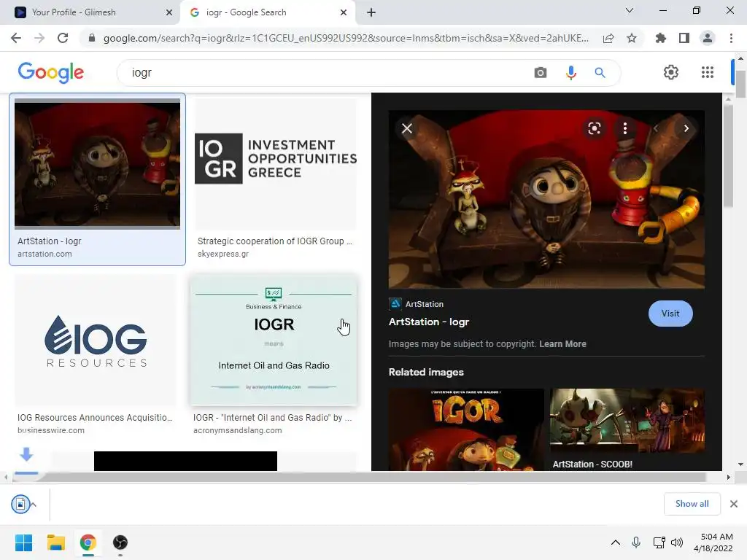Open large preview image of Igor
Screen dimensions: 747x560
point(546,199)
